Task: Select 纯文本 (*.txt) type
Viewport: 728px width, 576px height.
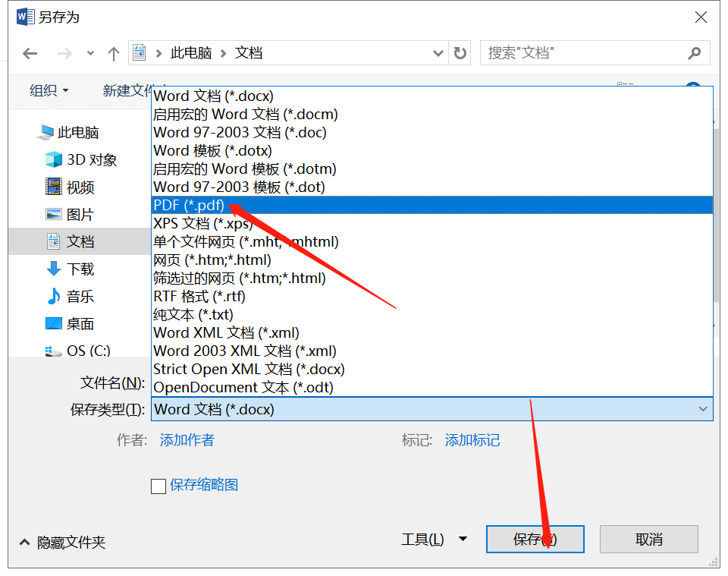Action: pos(432,314)
